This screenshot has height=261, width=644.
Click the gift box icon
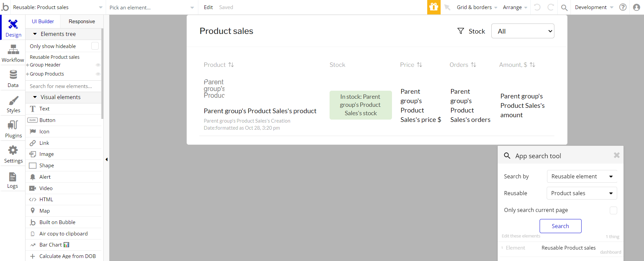pos(434,7)
